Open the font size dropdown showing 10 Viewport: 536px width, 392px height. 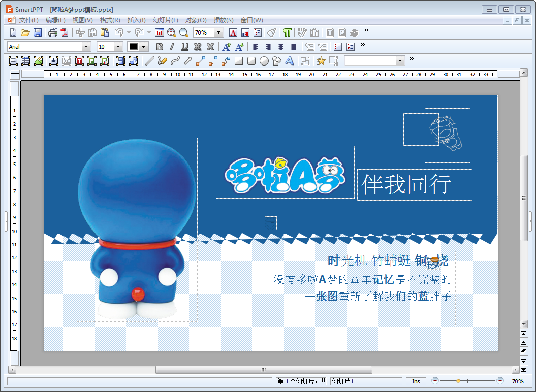[118, 47]
